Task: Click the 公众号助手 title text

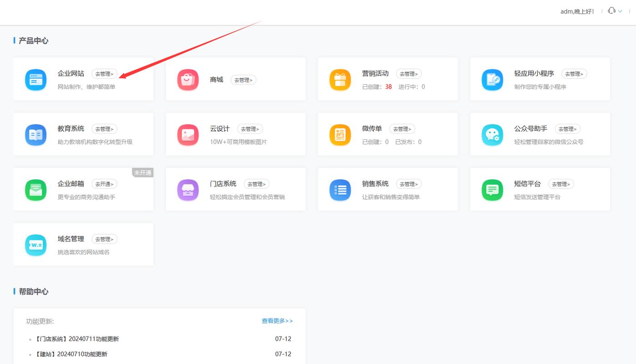Action: 531,128
